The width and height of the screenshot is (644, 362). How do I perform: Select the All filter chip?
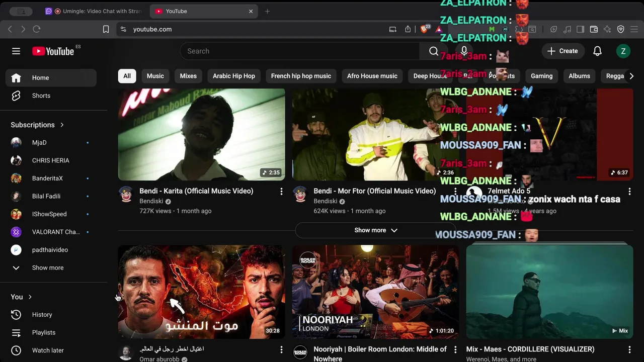(x=127, y=76)
